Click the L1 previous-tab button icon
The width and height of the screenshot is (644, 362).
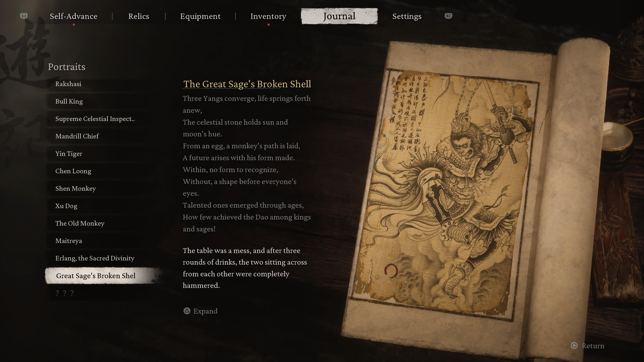click(24, 16)
